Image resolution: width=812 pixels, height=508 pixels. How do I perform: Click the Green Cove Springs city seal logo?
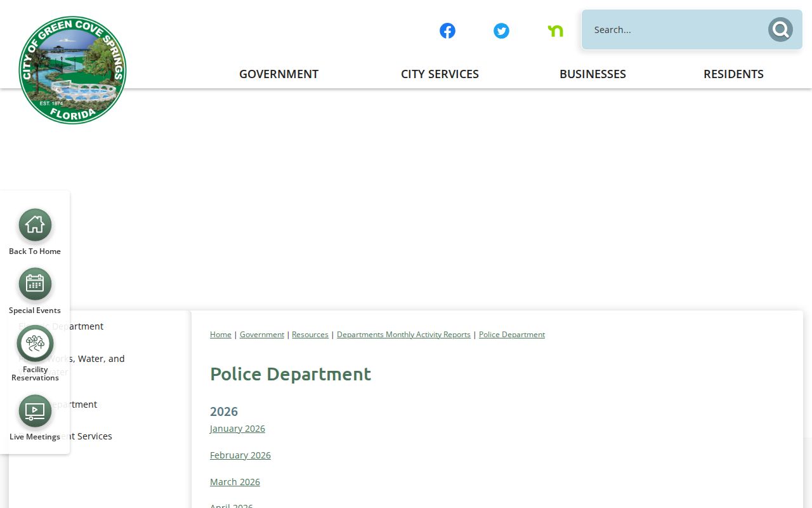72,70
